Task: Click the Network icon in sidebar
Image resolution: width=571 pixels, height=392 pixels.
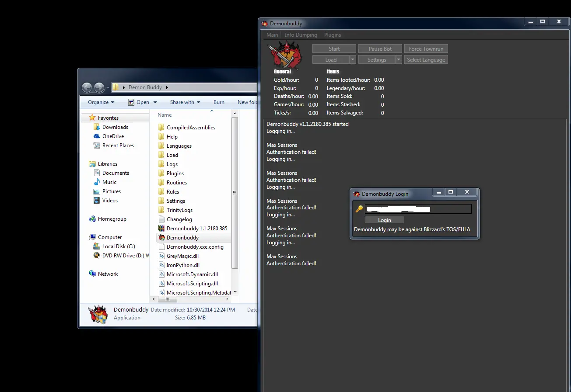Action: (92, 274)
